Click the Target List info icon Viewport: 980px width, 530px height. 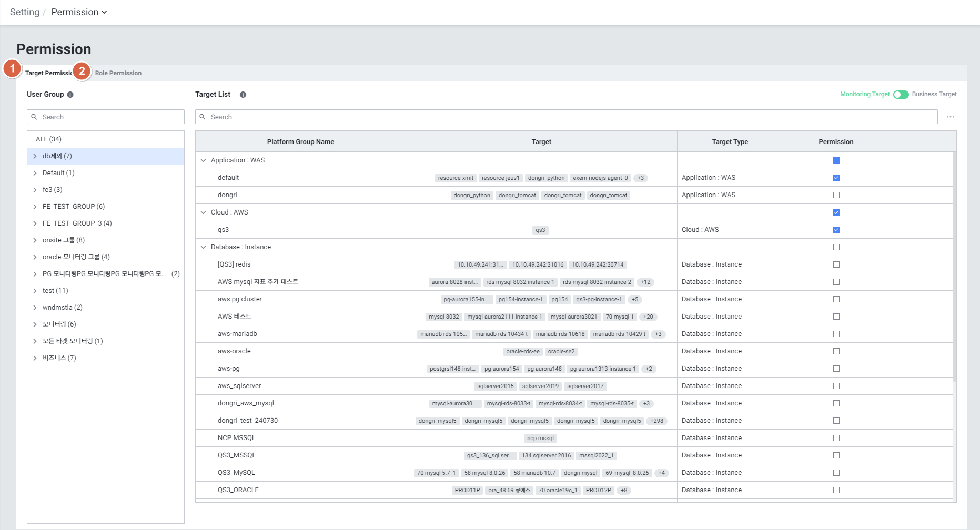pos(243,95)
